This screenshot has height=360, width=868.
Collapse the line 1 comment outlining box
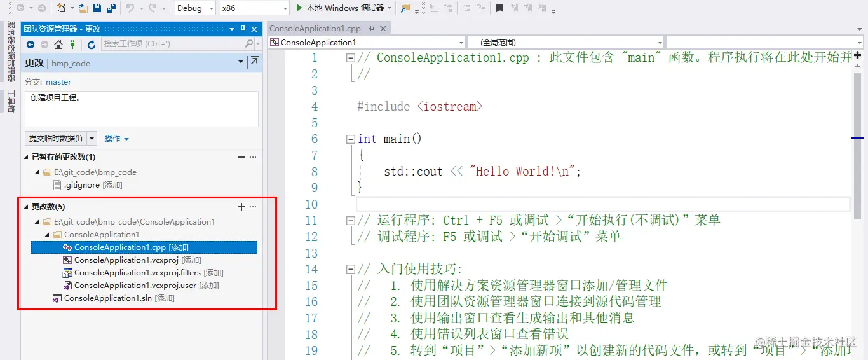(x=350, y=57)
